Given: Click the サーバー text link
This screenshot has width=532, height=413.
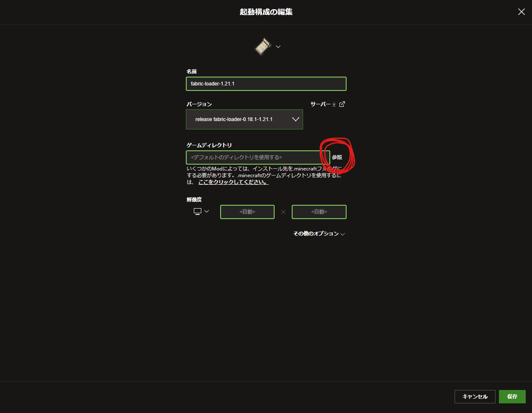Looking at the screenshot, I should 320,104.
